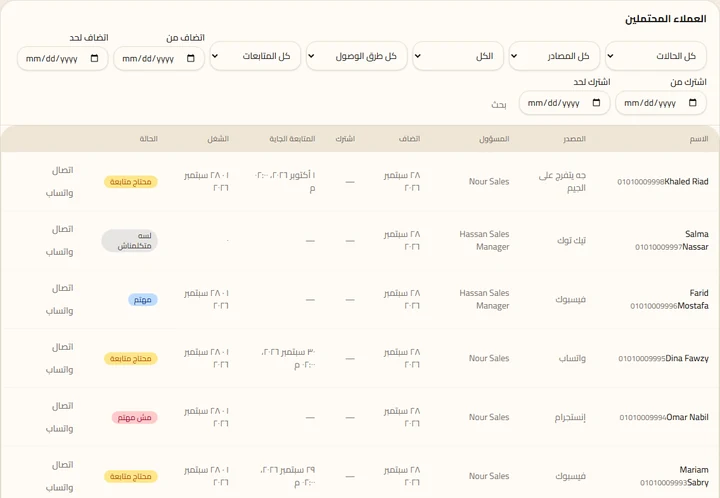
Task: Click the name 'Salma Nassar'
Action: coord(695,241)
